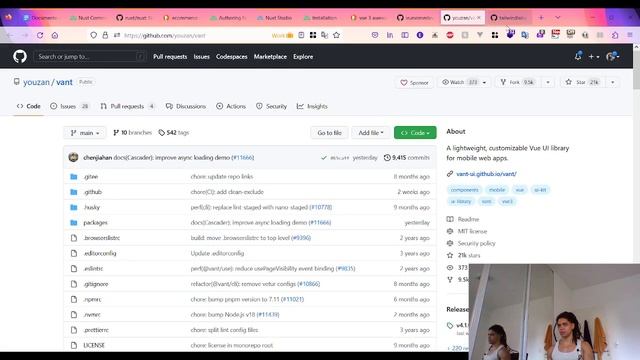Focus the browser address bar URL

164,36
